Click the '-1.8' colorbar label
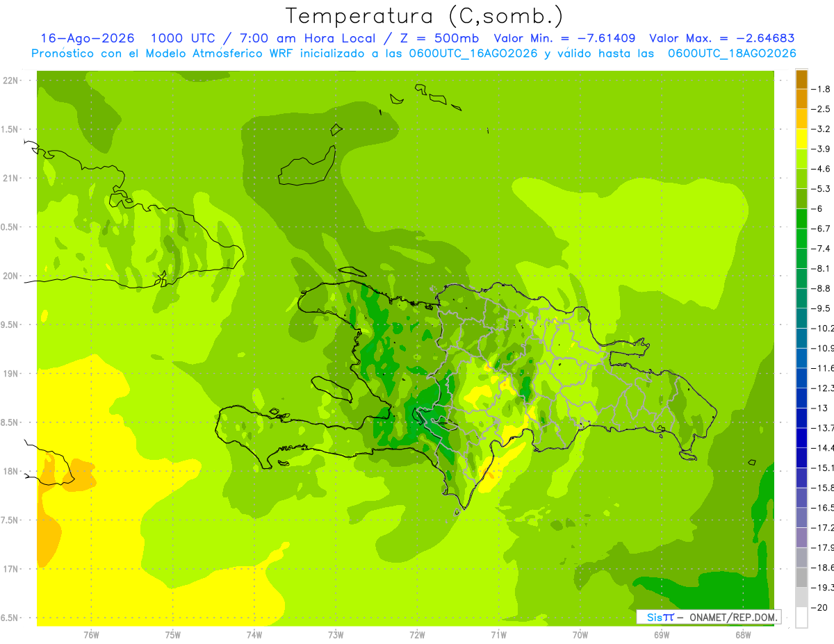Screen dimensions: 834x644 point(821,89)
